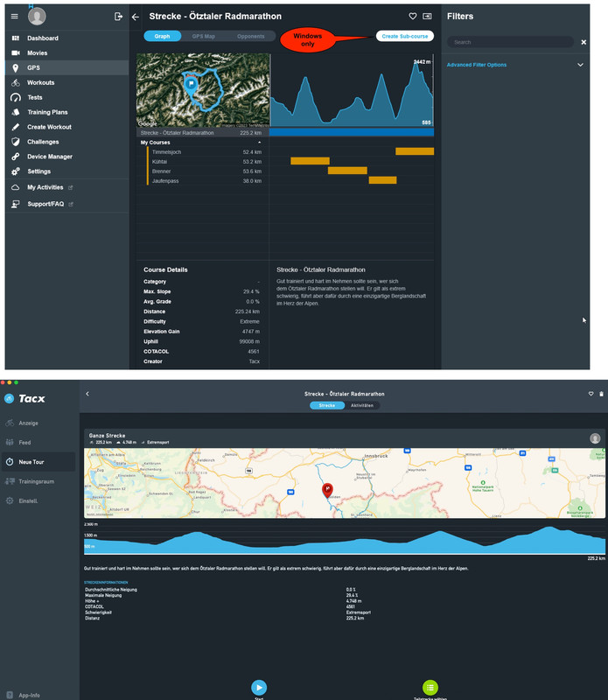Collapse the My Courses list arrow

coord(259,143)
